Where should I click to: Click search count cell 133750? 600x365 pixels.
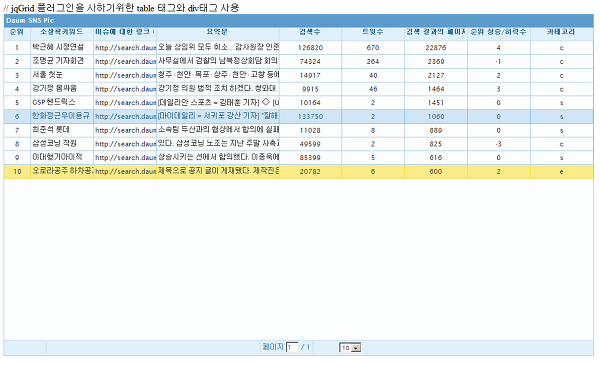click(x=310, y=117)
